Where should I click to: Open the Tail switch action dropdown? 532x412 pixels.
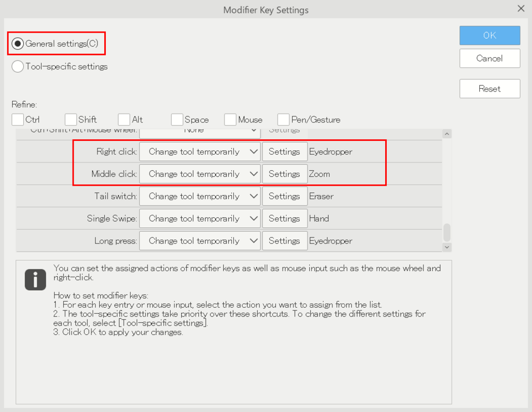(x=200, y=196)
